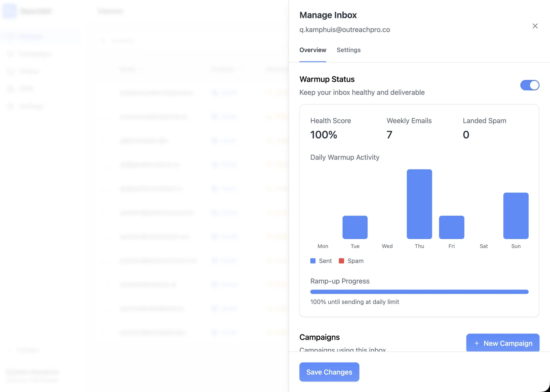550x392 pixels.
Task: Toggle the Sent legend blue swatch
Action: [313, 261]
